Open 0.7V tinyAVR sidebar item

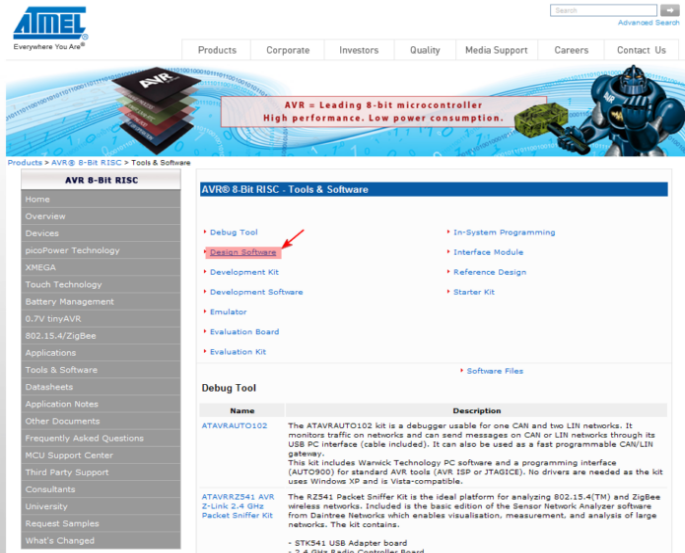(x=100, y=318)
